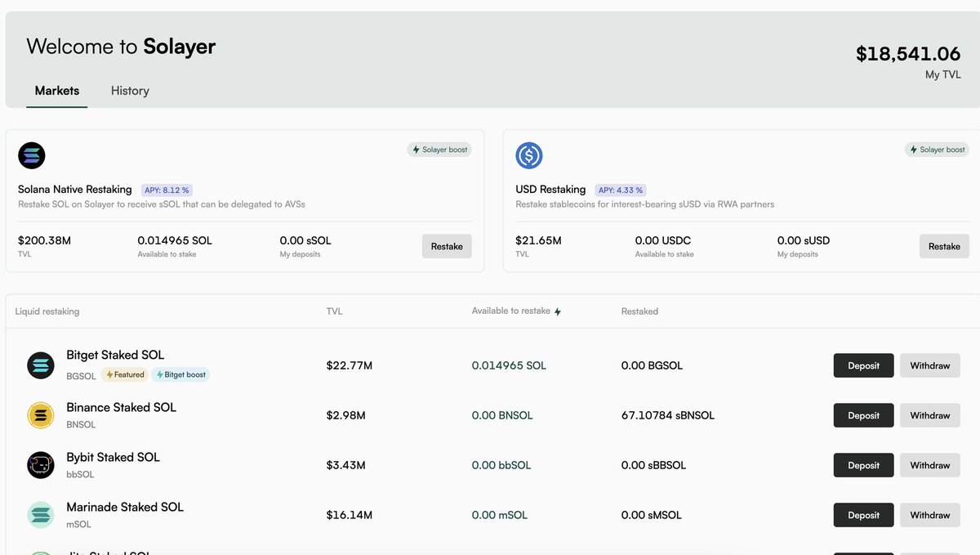The width and height of the screenshot is (980, 555).
Task: Click the Liquid restaking column header
Action: 47,311
